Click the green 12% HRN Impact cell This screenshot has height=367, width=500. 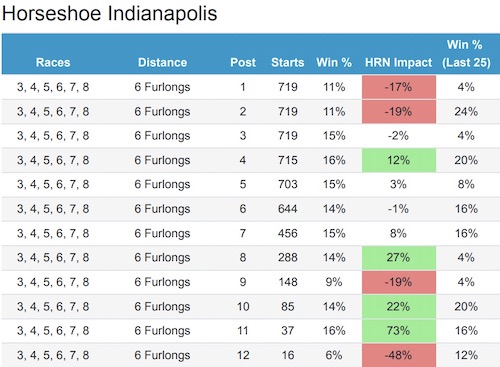[399, 160]
